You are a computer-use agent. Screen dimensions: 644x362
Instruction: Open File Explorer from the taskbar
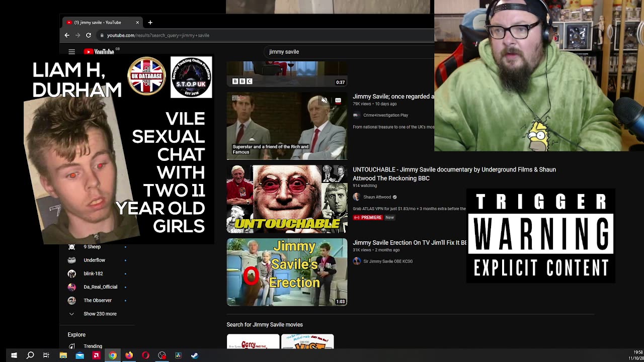pos(63,355)
